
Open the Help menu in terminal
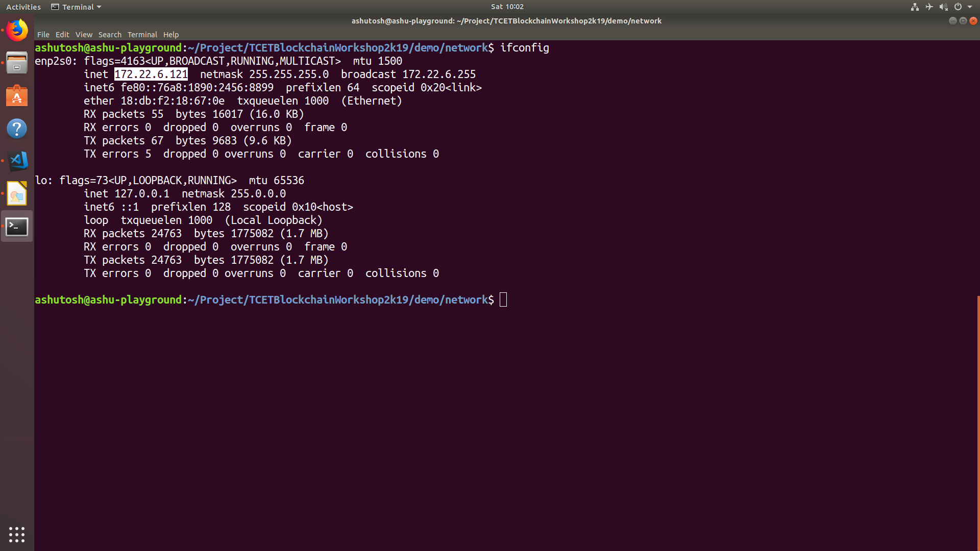click(171, 35)
